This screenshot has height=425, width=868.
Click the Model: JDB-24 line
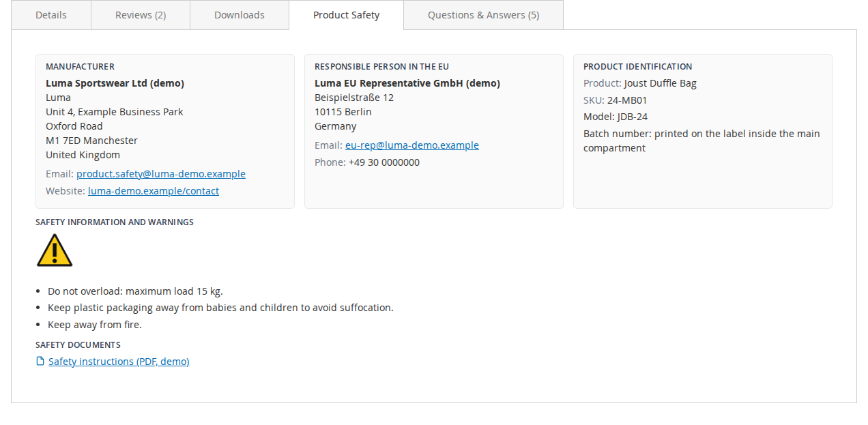[616, 117]
